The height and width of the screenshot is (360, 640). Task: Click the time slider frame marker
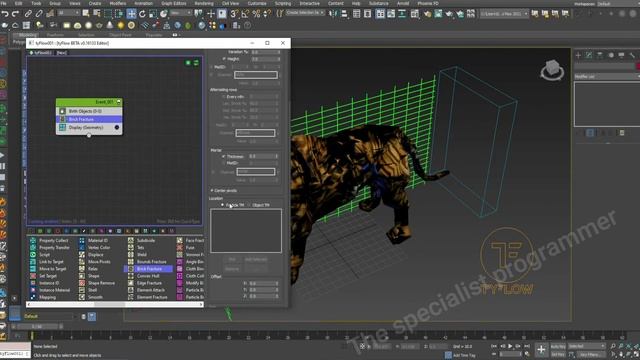tap(32, 336)
